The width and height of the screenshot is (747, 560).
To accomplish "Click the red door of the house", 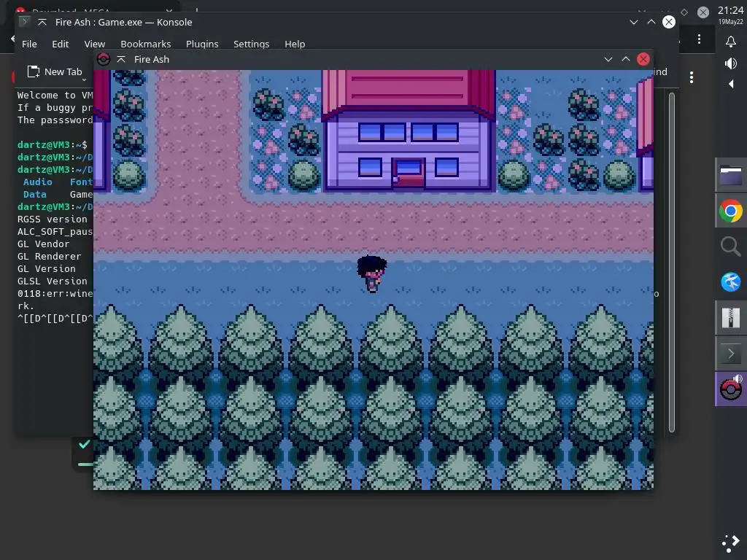I will click(409, 174).
